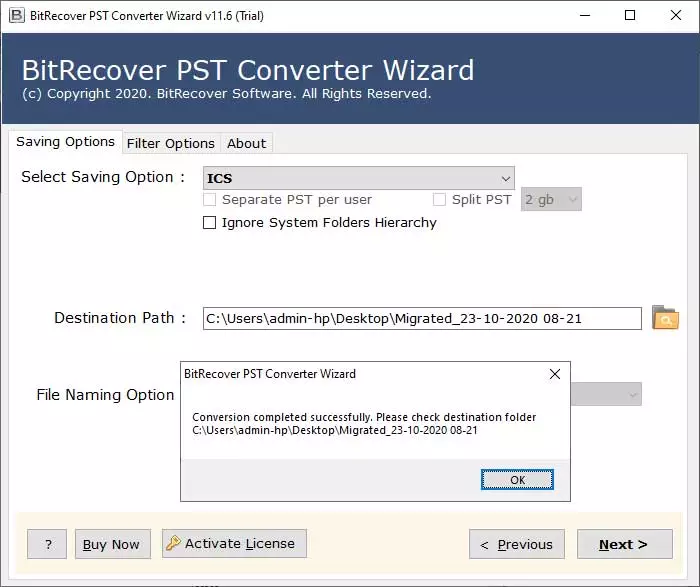Close the conversion completed dialog with X
Image resolution: width=700 pixels, height=587 pixels.
(555, 374)
